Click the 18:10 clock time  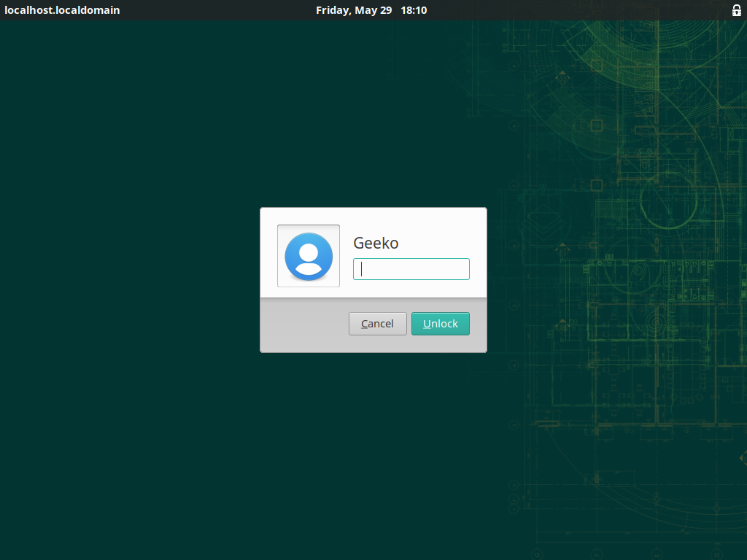pos(414,10)
